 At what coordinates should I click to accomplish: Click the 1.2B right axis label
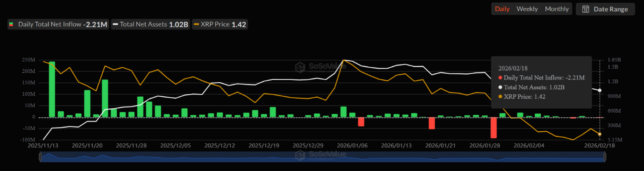613,82
